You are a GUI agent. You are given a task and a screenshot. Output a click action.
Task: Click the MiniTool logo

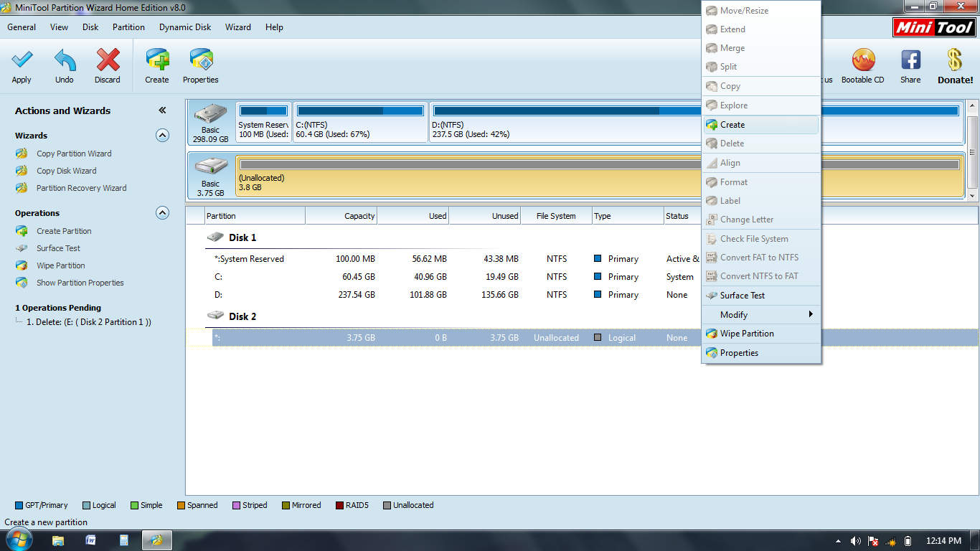click(934, 28)
